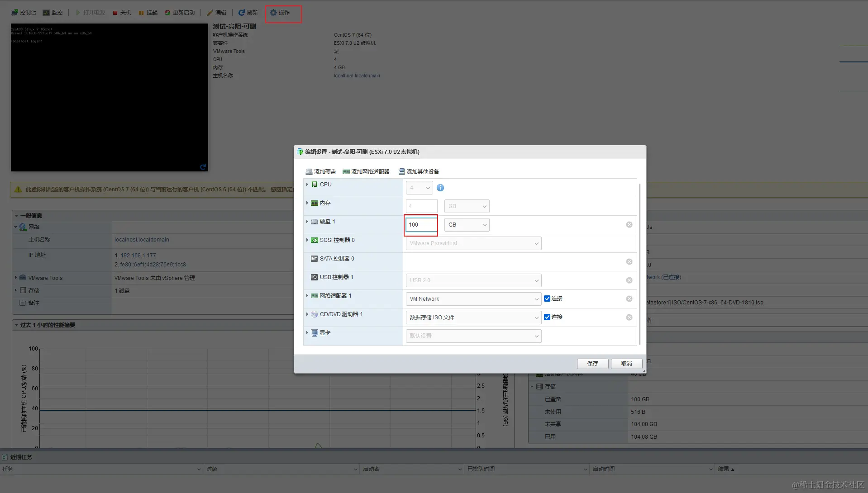Open the 启动者 column dropdown
This screenshot has height=493, width=868.
tap(460, 469)
